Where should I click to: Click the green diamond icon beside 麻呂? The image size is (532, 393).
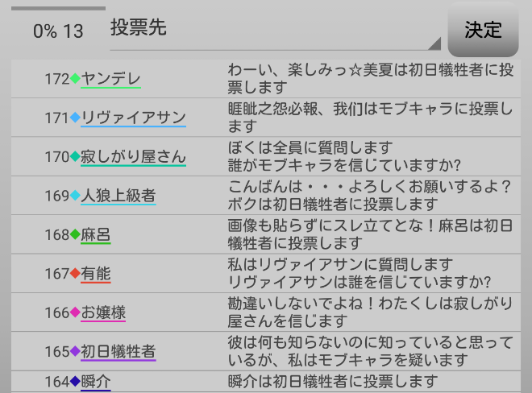pos(76,234)
